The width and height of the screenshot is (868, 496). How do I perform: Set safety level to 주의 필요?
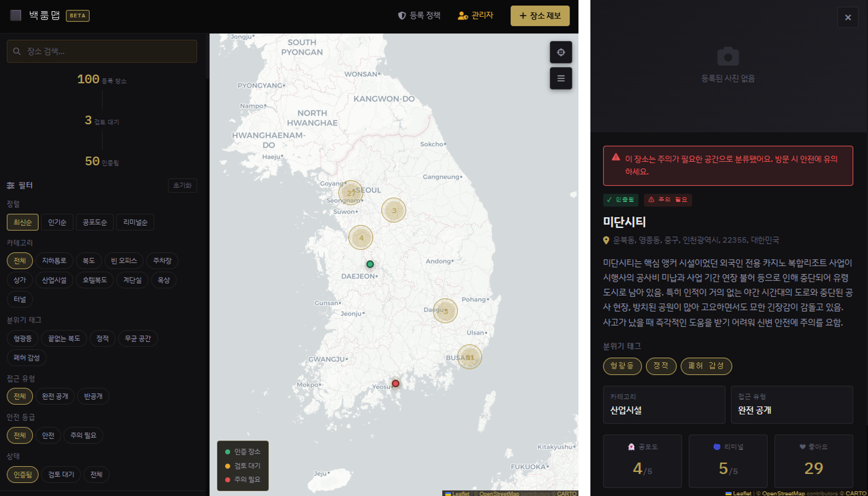pyautogui.click(x=84, y=435)
